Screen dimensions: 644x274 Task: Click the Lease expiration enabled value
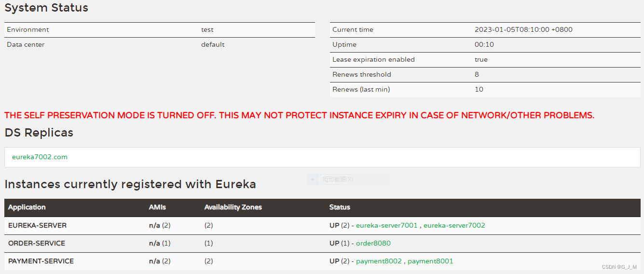pyautogui.click(x=481, y=59)
